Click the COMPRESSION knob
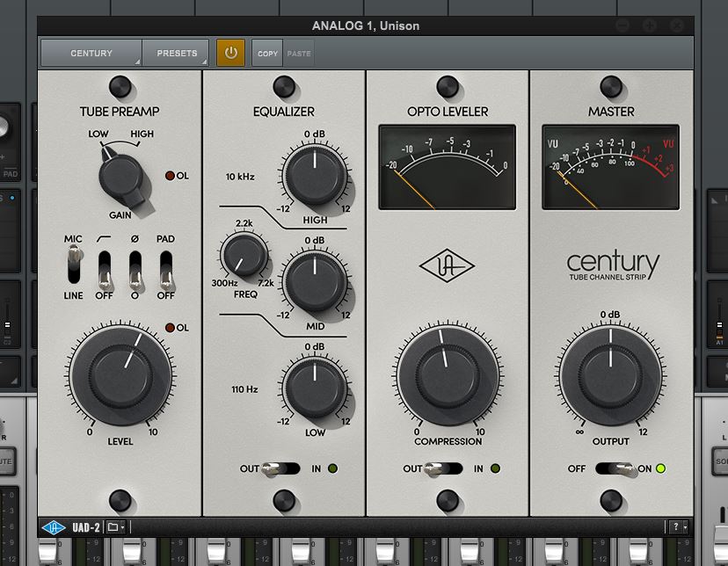Viewport: 728px width, 566px height. (x=448, y=375)
